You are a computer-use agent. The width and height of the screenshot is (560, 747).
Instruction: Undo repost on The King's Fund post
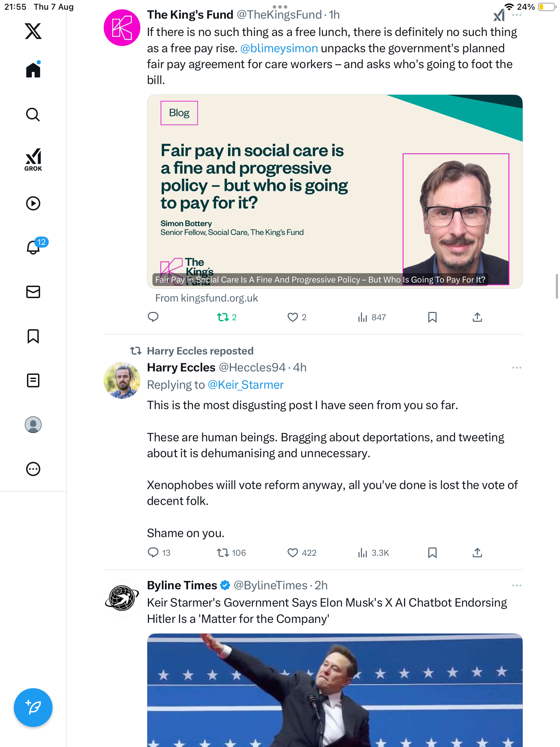(x=223, y=317)
